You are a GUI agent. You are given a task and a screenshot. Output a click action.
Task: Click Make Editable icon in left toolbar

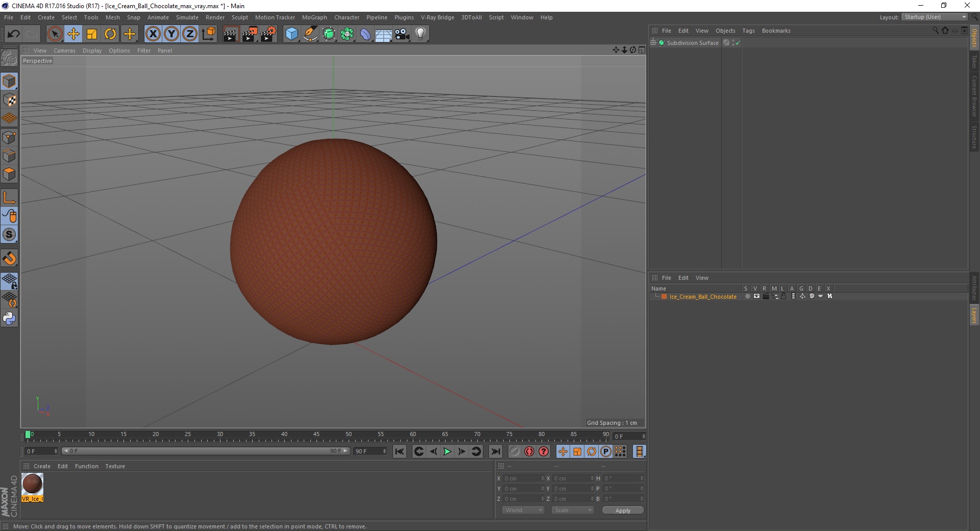tap(9, 58)
